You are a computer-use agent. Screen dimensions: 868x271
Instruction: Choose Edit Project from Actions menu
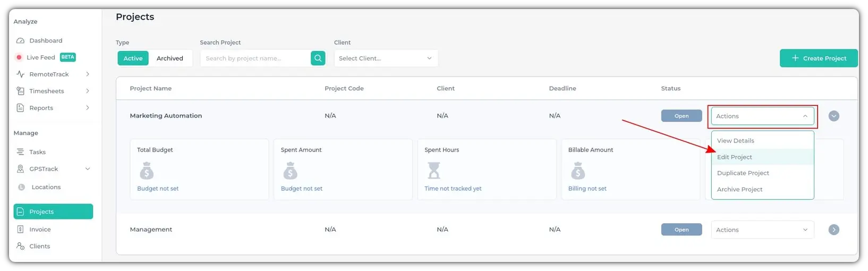(735, 157)
